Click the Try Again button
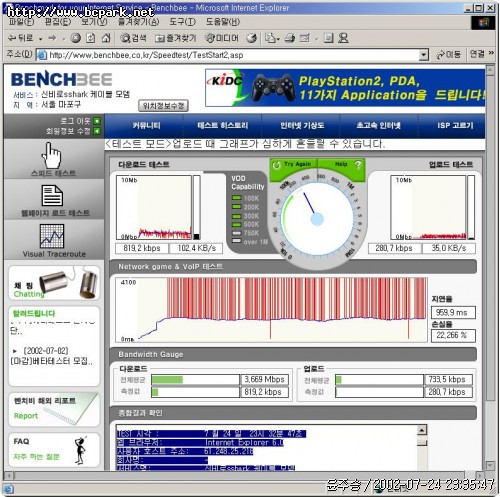The height and width of the screenshot is (497, 500). click(x=293, y=165)
